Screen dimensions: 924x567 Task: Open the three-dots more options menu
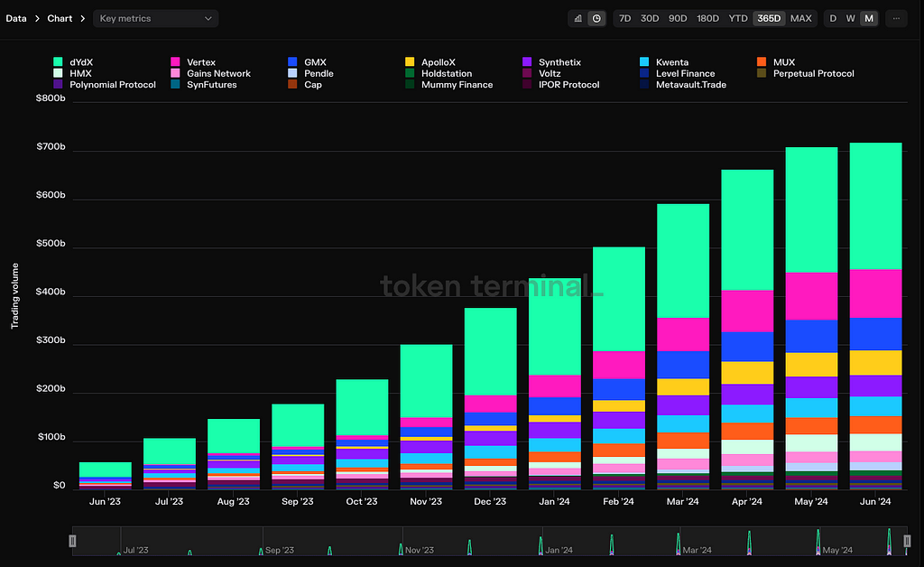coord(896,18)
